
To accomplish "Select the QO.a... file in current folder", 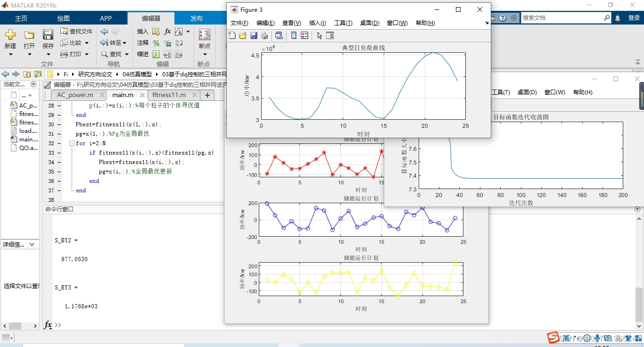I will click(x=24, y=148).
